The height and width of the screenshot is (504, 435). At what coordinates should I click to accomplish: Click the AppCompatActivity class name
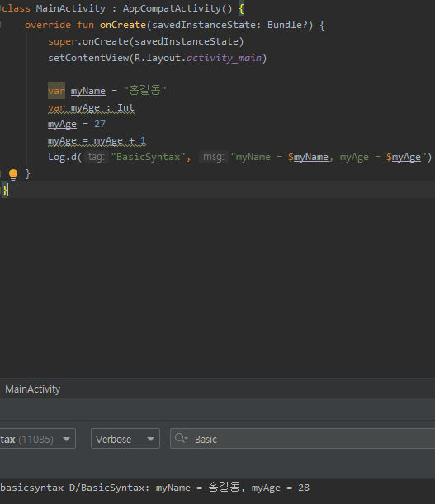coord(172,8)
